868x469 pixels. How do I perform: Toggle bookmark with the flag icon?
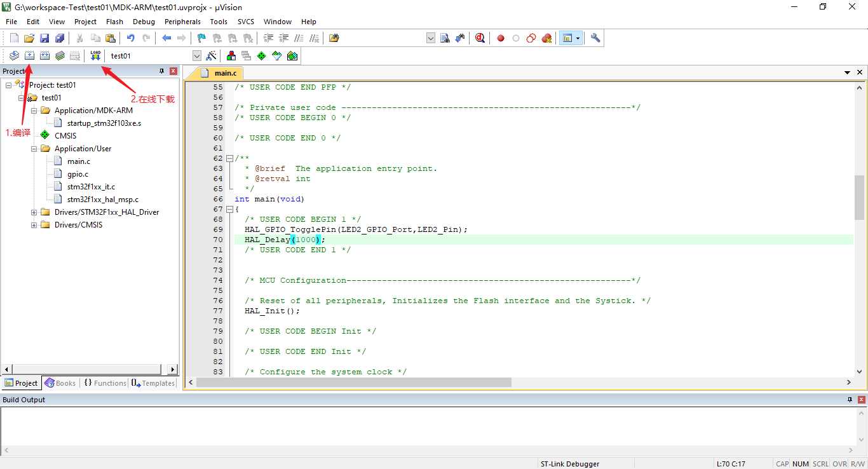point(201,38)
